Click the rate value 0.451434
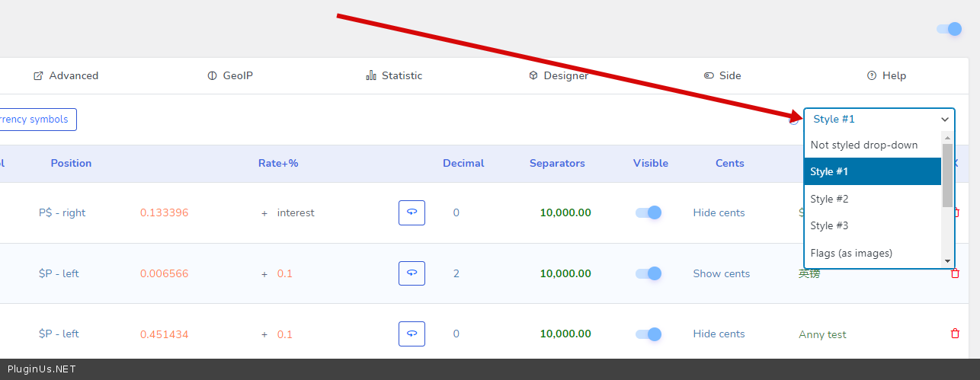Screen dimensions: 980x380 (164, 334)
